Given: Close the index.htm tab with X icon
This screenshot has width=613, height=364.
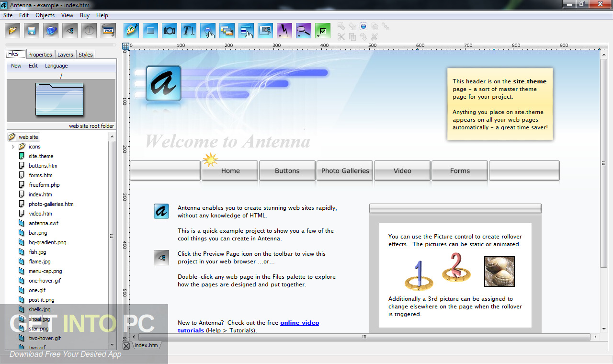Looking at the screenshot, I should click(x=126, y=346).
